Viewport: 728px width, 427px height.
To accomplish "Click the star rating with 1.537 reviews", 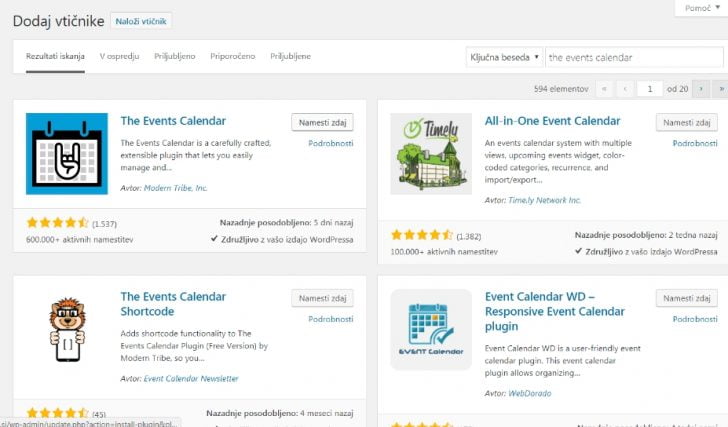I will click(x=58, y=223).
